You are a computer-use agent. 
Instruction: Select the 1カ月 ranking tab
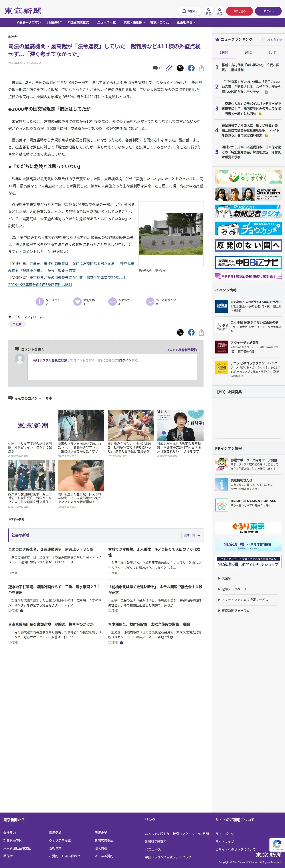pyautogui.click(x=273, y=53)
